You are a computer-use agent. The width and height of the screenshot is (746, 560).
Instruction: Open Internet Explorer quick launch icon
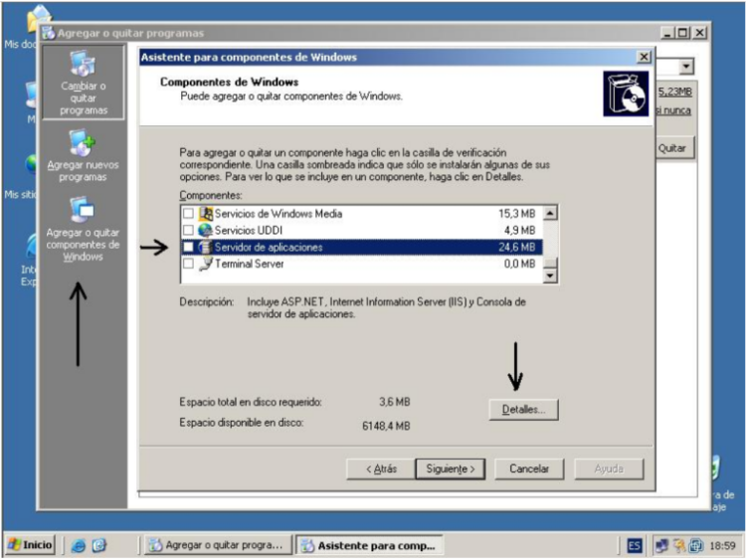point(78,545)
